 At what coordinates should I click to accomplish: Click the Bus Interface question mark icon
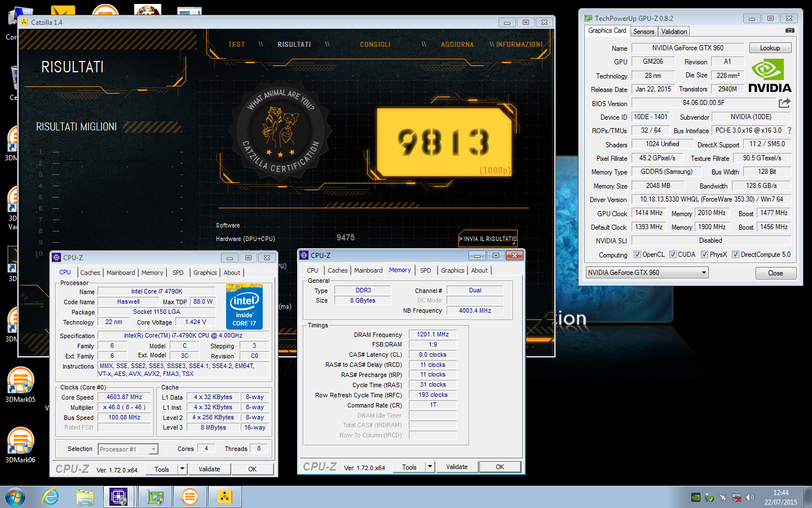coord(789,130)
